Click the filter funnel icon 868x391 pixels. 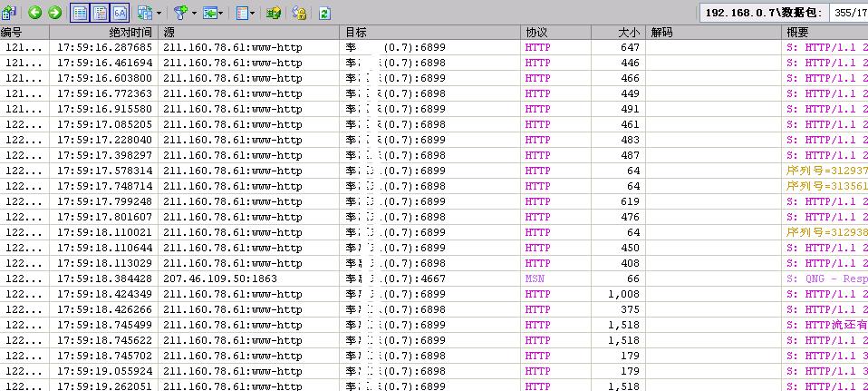coord(179,13)
